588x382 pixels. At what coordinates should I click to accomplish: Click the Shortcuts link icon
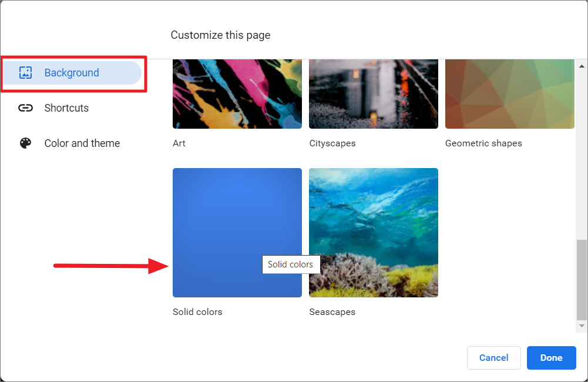(x=25, y=108)
